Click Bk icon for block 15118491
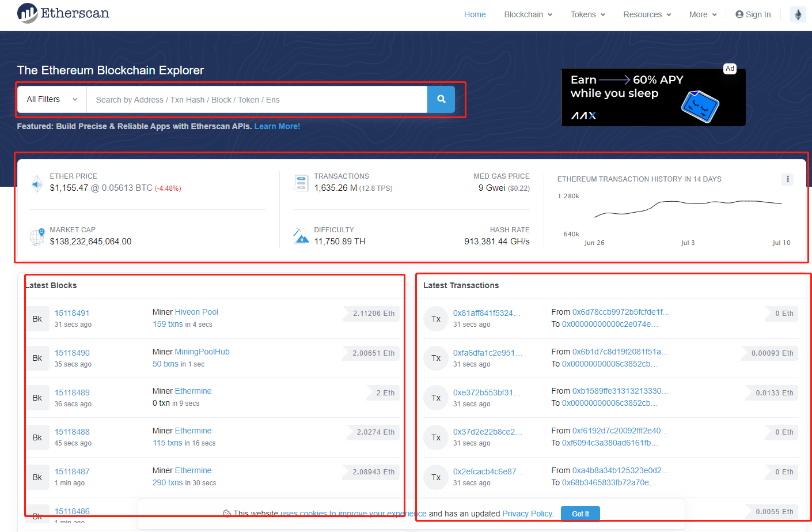The image size is (812, 532). click(x=37, y=319)
